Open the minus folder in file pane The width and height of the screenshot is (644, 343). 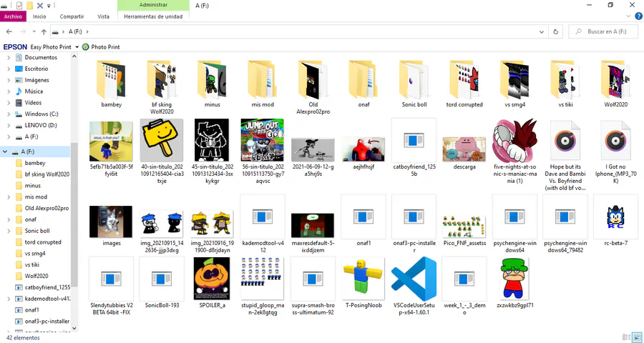[212, 79]
